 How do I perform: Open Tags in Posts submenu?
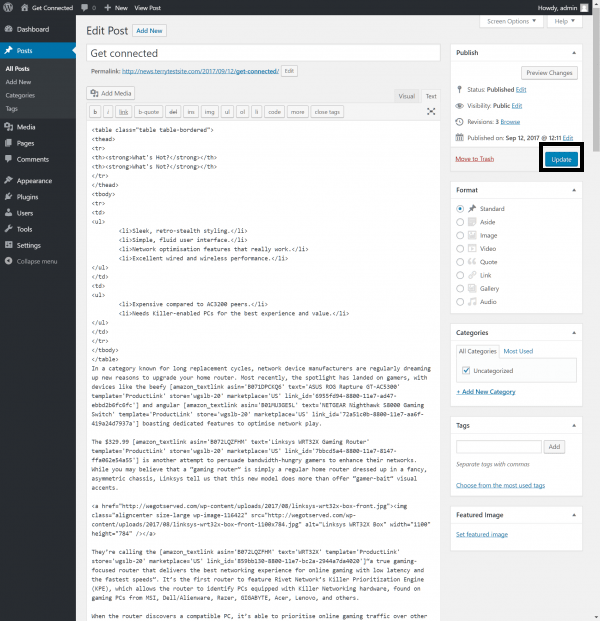click(x=11, y=109)
